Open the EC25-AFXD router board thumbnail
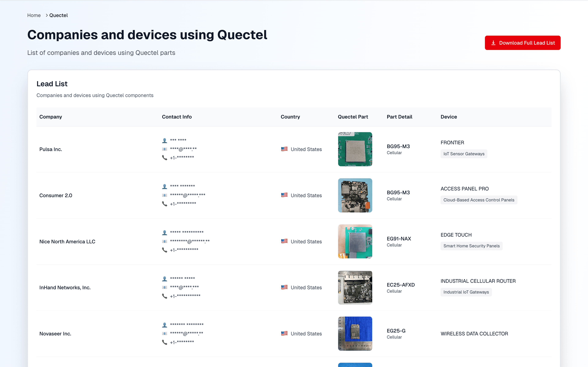Viewport: 588px width, 367px height. tap(355, 288)
